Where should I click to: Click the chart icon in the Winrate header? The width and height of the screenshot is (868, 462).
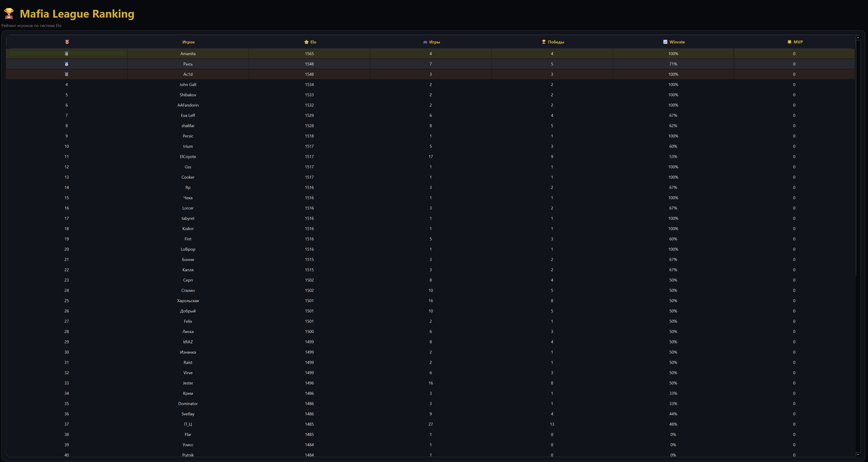click(665, 42)
